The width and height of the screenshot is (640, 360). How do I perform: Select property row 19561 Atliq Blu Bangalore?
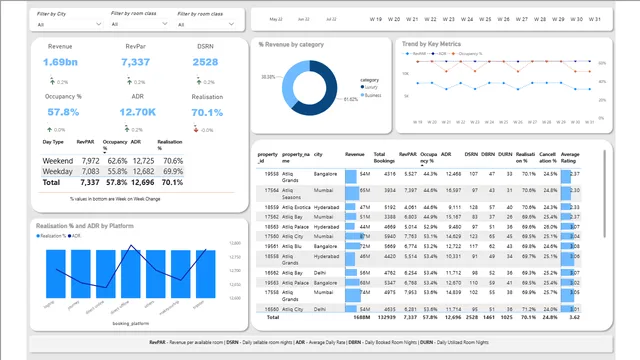(419, 246)
